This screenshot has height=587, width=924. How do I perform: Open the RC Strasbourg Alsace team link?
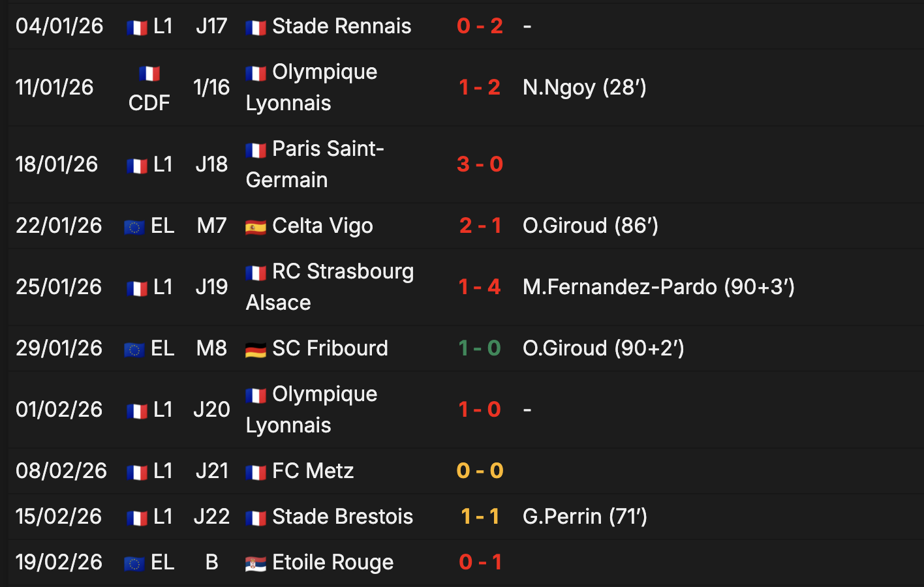pos(330,287)
